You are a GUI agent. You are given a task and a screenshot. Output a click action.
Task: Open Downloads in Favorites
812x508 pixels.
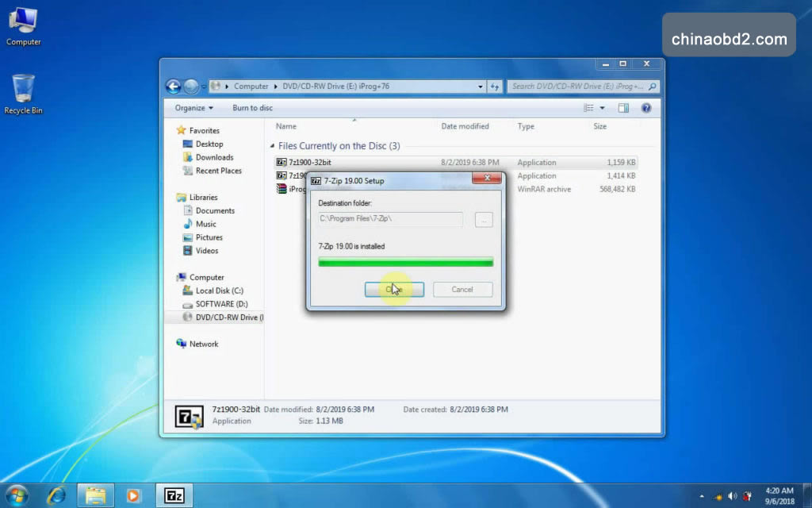pyautogui.click(x=214, y=157)
